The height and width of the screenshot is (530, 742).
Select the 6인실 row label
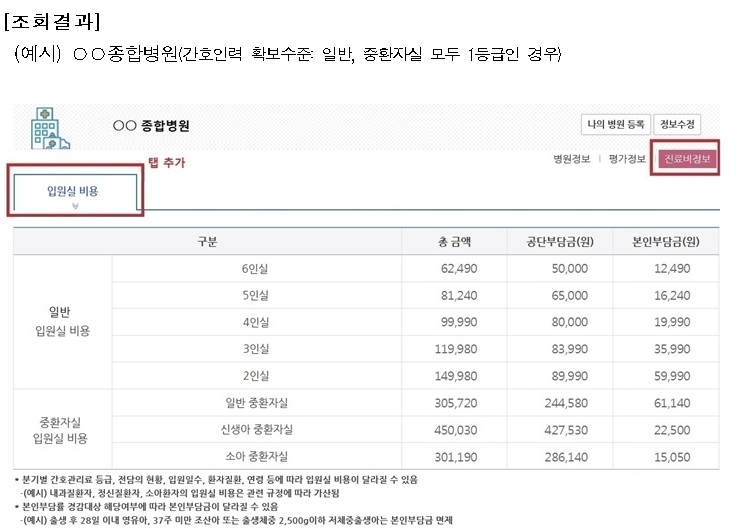tap(256, 269)
